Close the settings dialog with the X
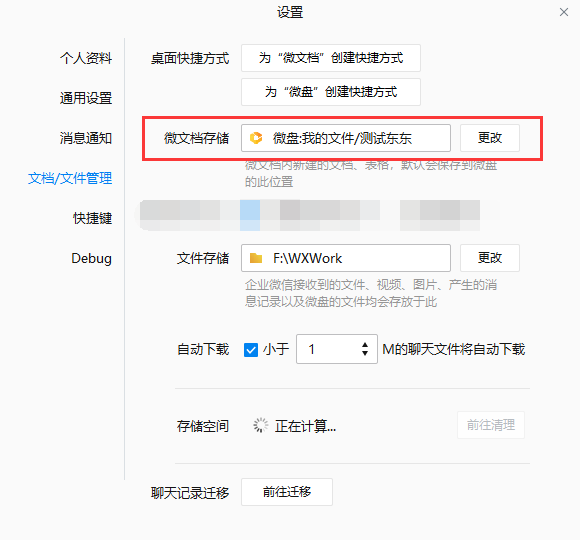 pyautogui.click(x=564, y=12)
